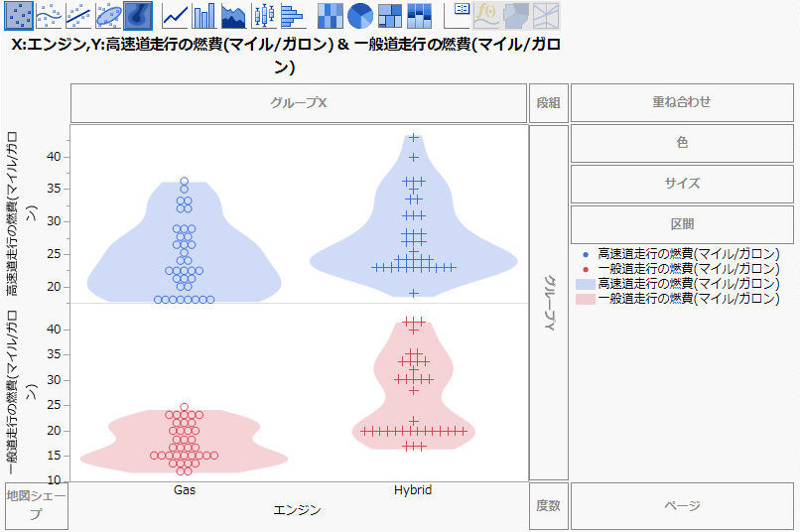This screenshot has height=532, width=800.
Task: Click the サイズ drop zone
Action: (x=682, y=184)
